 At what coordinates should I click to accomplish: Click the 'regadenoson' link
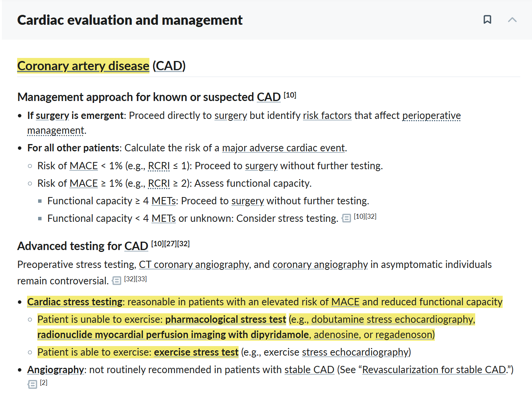point(404,335)
